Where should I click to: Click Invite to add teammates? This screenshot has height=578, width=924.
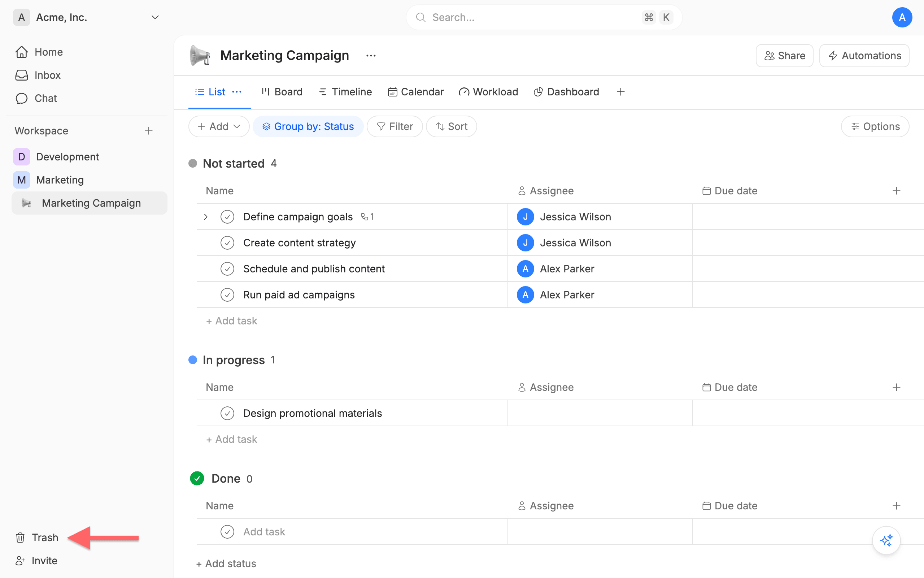pyautogui.click(x=36, y=560)
